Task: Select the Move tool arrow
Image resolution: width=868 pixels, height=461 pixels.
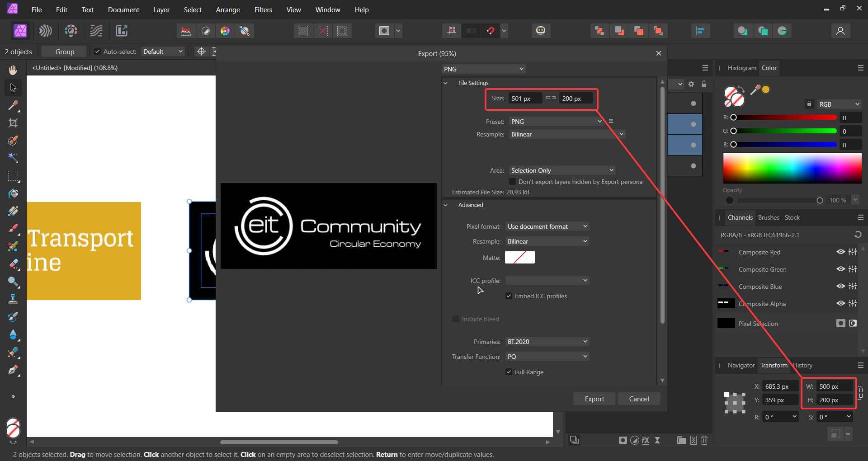Action: 13,87
